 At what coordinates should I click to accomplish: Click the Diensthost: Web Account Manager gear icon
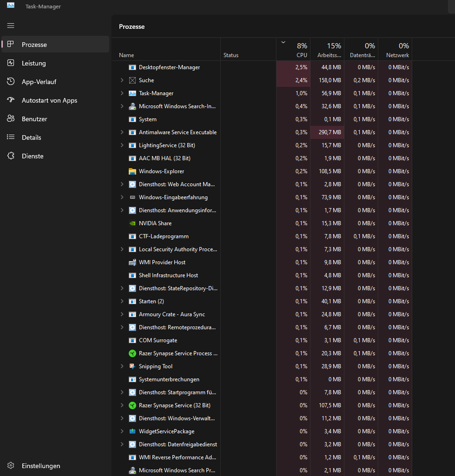point(132,184)
